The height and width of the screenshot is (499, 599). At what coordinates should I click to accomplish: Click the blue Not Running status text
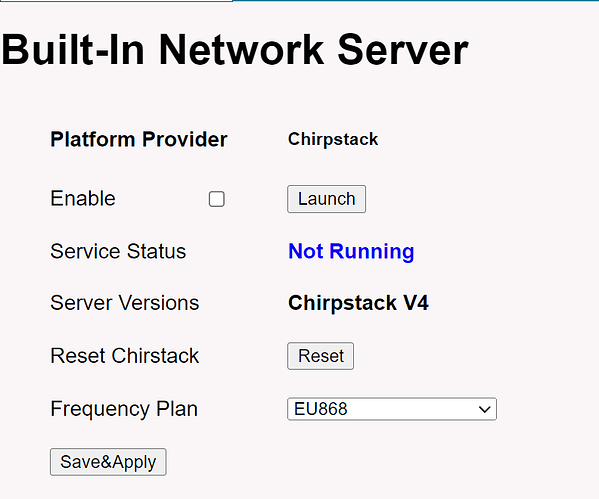(x=351, y=251)
